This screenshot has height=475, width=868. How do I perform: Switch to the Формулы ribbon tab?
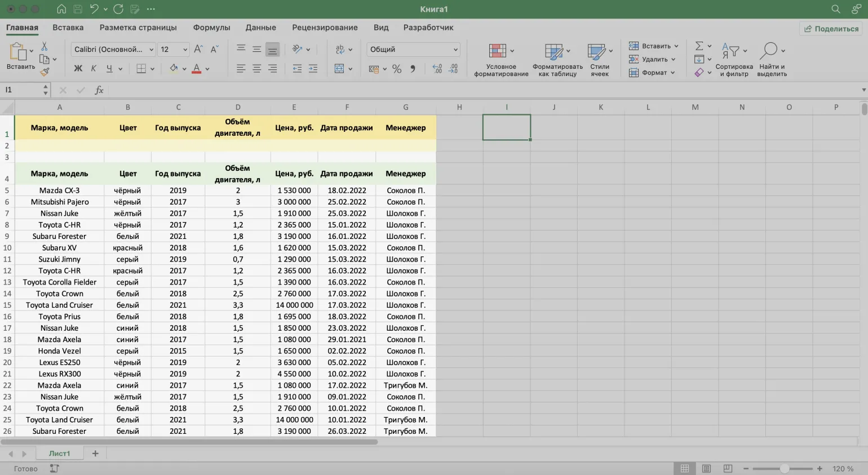pos(211,28)
